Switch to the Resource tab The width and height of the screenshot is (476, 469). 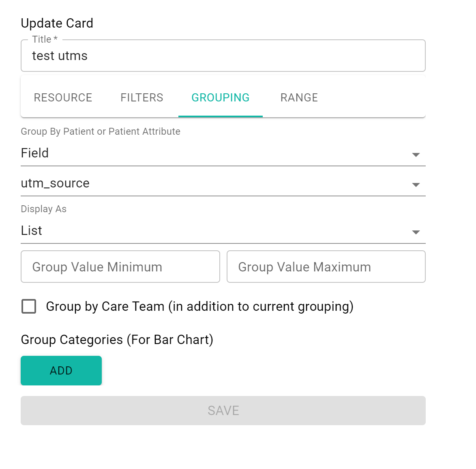coord(63,97)
